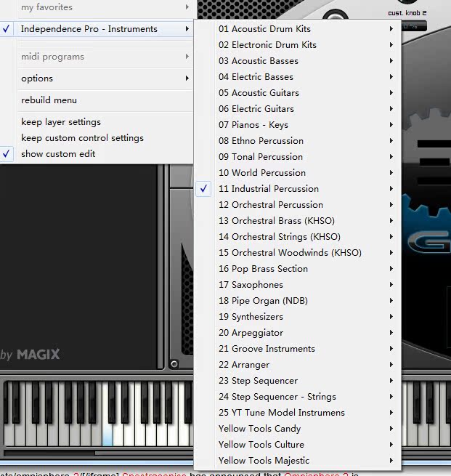Choose 20 Arpeggiator entry
The image size is (451, 476).
(x=298, y=333)
